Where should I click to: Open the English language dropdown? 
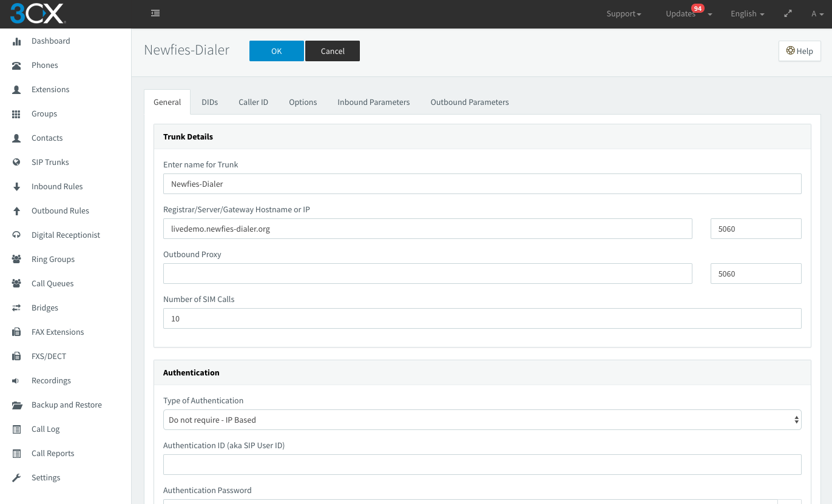(x=747, y=14)
